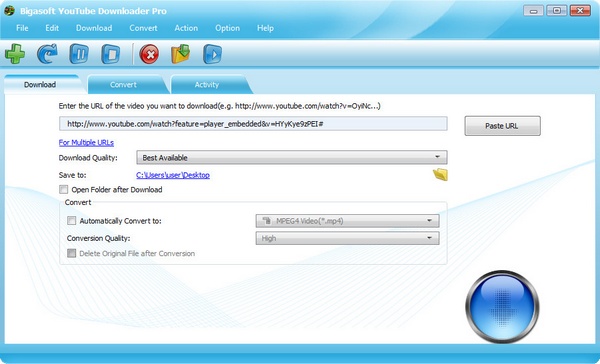Close the YouTube Downloader Pro window

point(580,11)
